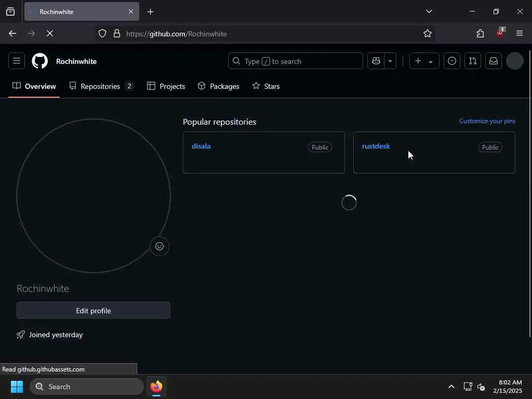Open the rustdesk repository link
Image resolution: width=532 pixels, height=399 pixels.
pyautogui.click(x=376, y=146)
